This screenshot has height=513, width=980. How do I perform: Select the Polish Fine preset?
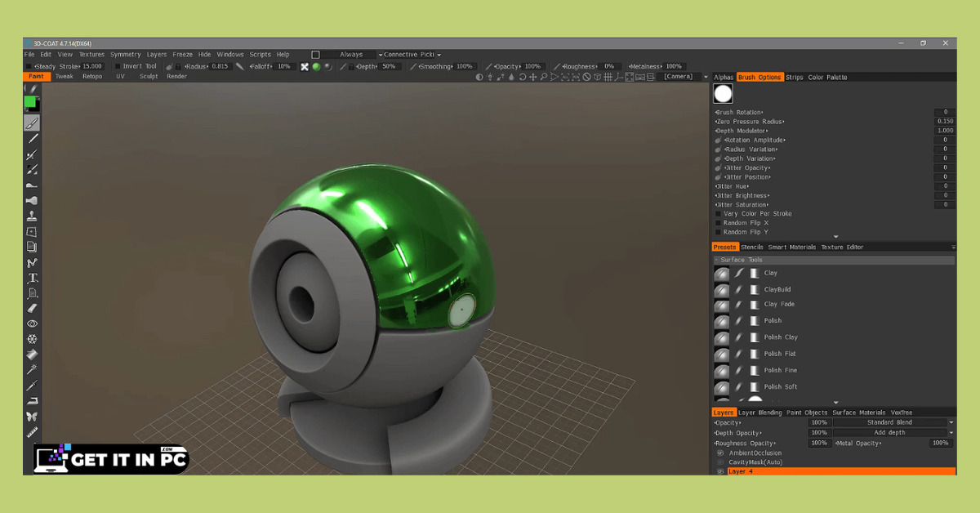click(780, 370)
